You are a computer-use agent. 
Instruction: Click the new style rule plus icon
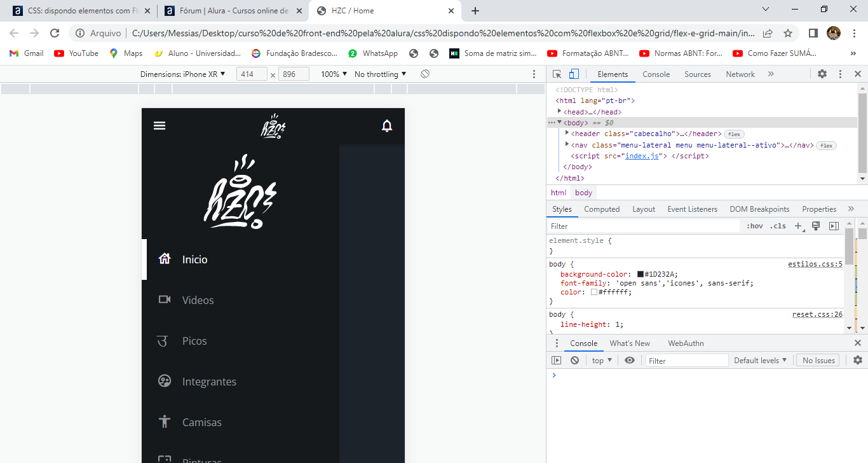(799, 226)
